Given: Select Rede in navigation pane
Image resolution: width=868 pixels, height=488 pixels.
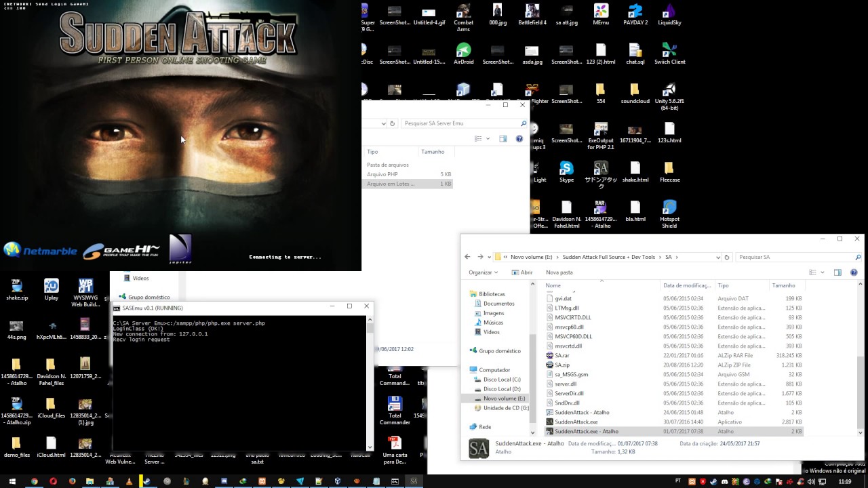Looking at the screenshot, I should [x=485, y=427].
